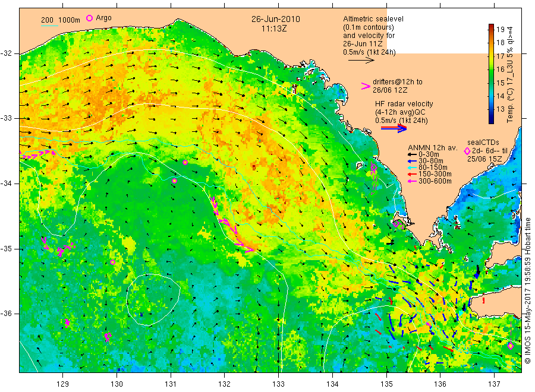Click the longitude axis label 135

tap(386, 384)
